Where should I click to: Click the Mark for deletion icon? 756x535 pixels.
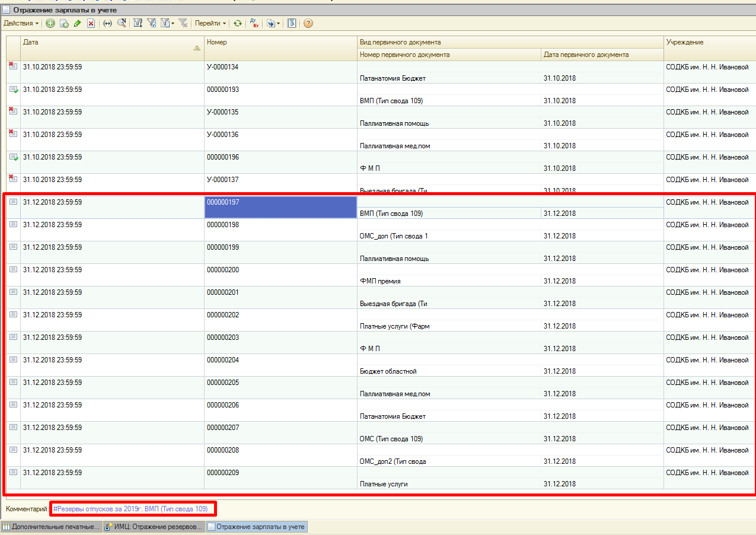click(91, 23)
